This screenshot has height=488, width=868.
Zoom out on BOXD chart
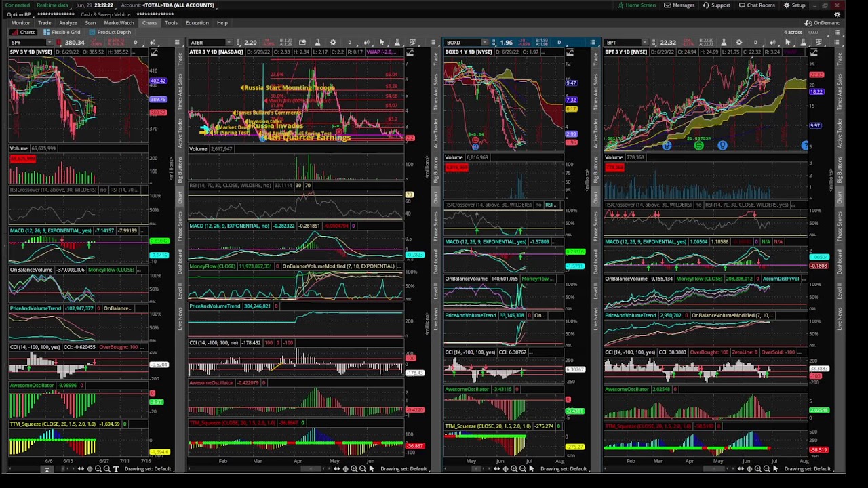point(523,469)
